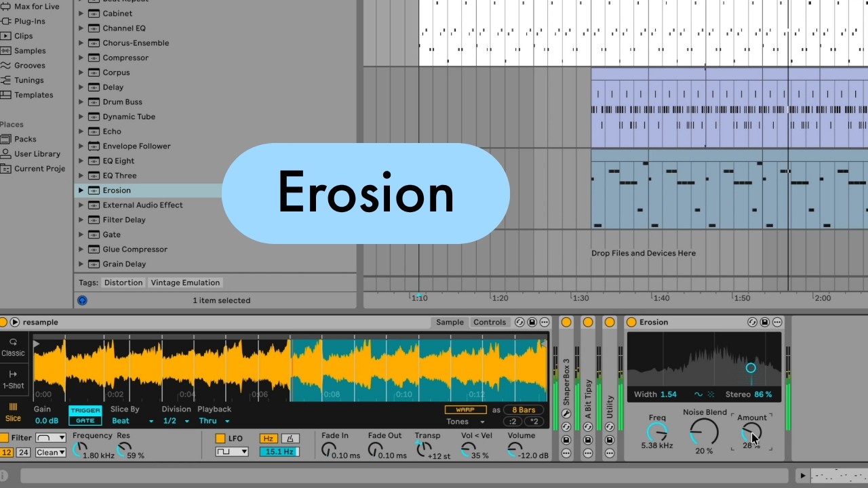Open the Tones warp mode dropdown
Screen dimensions: 868x488
point(465,422)
